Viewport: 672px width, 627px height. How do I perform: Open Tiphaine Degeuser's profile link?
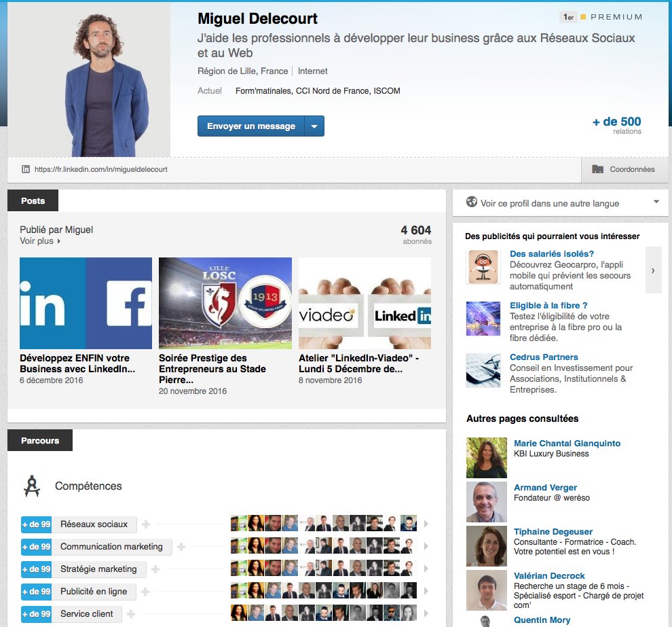pyautogui.click(x=553, y=532)
